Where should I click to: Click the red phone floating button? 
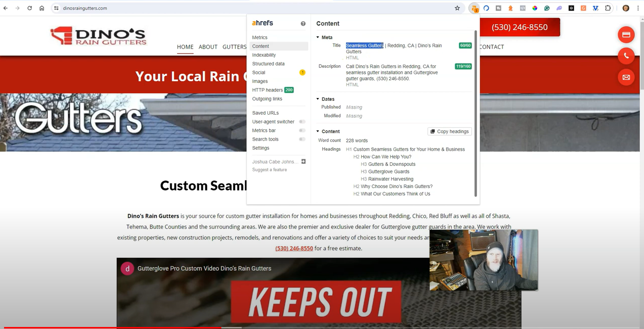click(626, 56)
